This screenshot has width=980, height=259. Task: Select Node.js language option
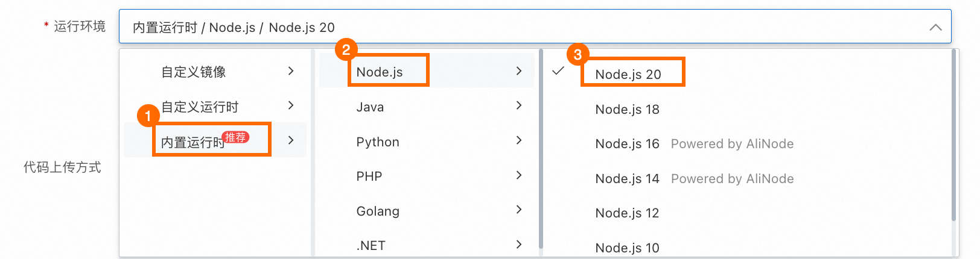pos(380,72)
